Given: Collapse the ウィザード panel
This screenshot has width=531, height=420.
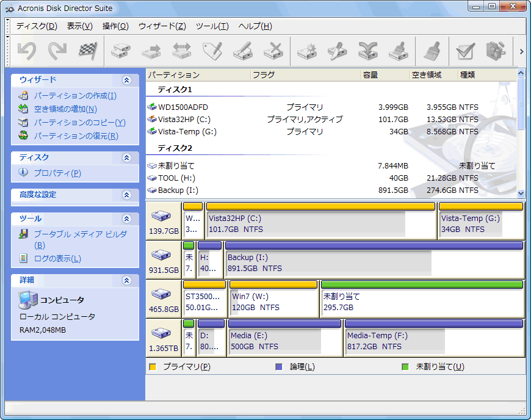Looking at the screenshot, I should click(x=127, y=80).
